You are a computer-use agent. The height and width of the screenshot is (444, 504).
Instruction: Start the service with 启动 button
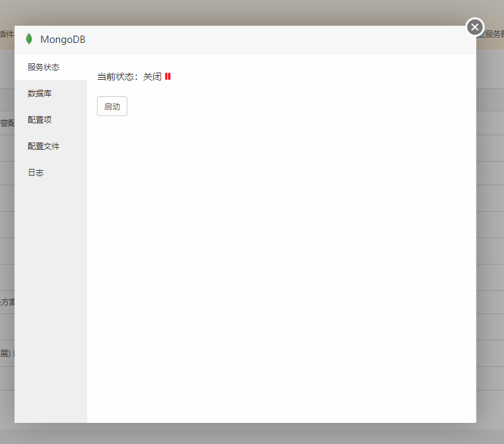pyautogui.click(x=112, y=106)
